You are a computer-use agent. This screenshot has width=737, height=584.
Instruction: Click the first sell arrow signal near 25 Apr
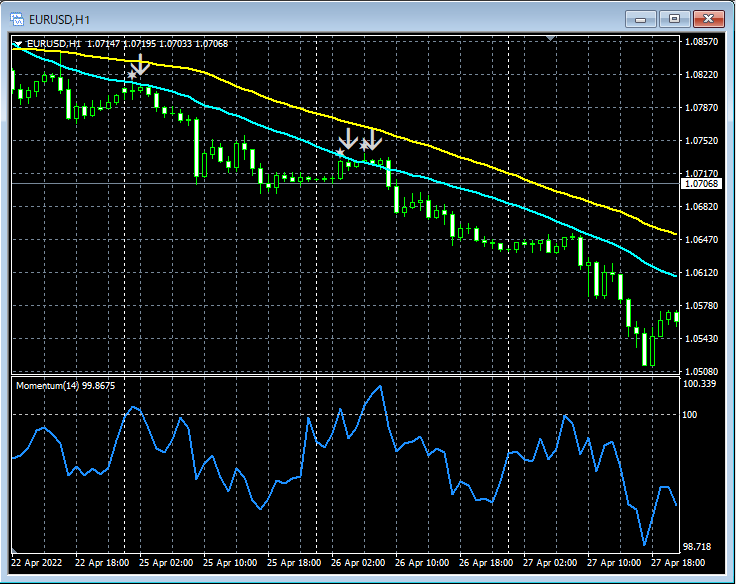(x=140, y=64)
